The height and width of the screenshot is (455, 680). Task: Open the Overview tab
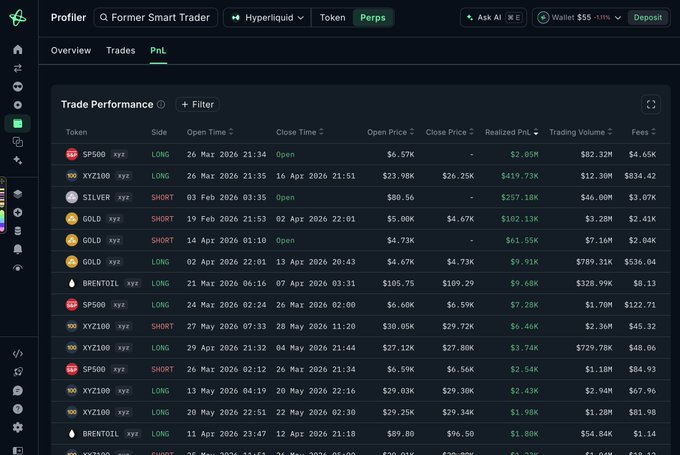[x=71, y=50]
